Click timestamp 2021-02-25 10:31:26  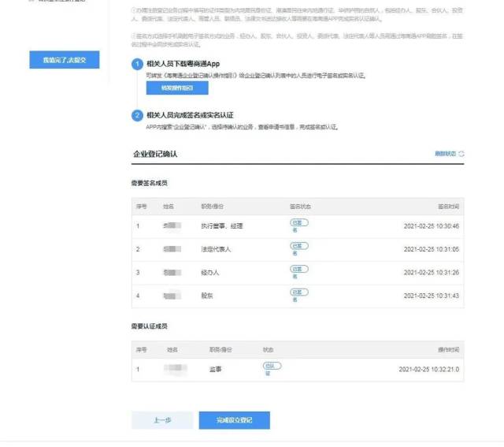[x=432, y=273]
